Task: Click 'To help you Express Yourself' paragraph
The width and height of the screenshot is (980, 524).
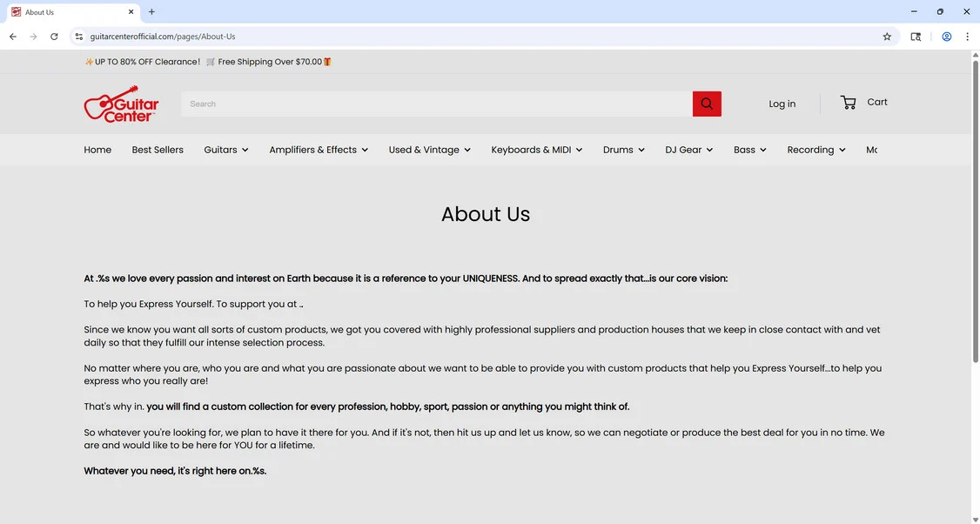Action: [x=193, y=305]
